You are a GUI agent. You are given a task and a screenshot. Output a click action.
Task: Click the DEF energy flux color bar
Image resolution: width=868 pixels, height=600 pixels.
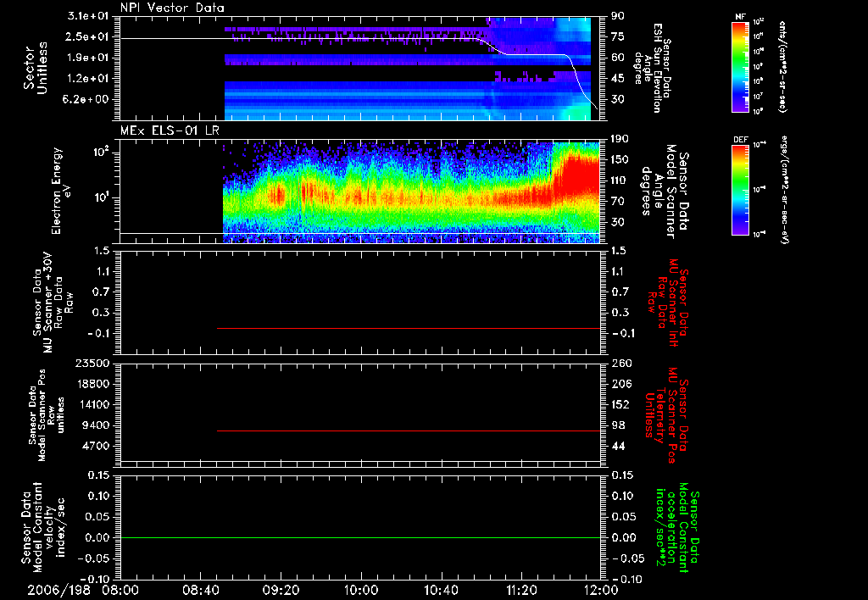741,190
